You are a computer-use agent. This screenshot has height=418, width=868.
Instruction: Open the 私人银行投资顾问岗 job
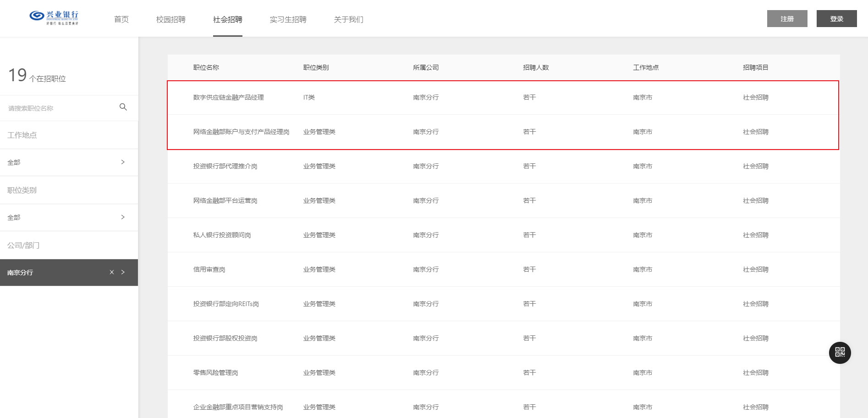(x=222, y=235)
